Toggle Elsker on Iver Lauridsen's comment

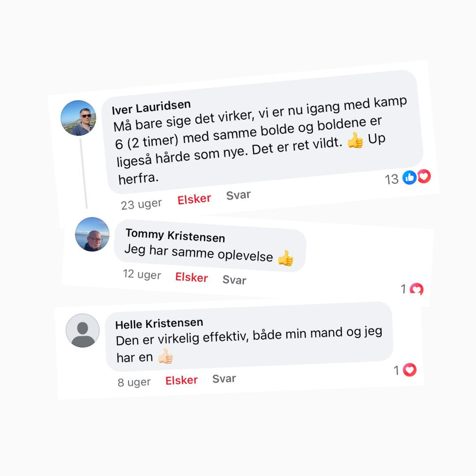click(x=194, y=200)
